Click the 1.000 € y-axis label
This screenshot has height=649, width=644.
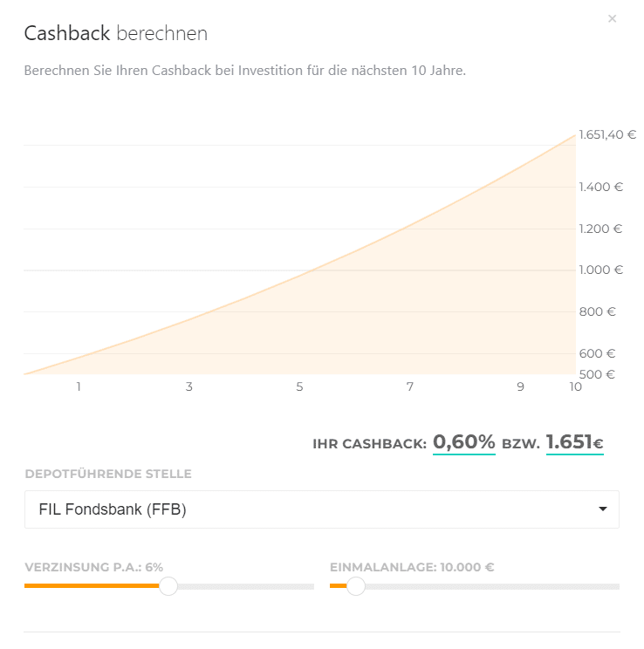click(x=600, y=270)
